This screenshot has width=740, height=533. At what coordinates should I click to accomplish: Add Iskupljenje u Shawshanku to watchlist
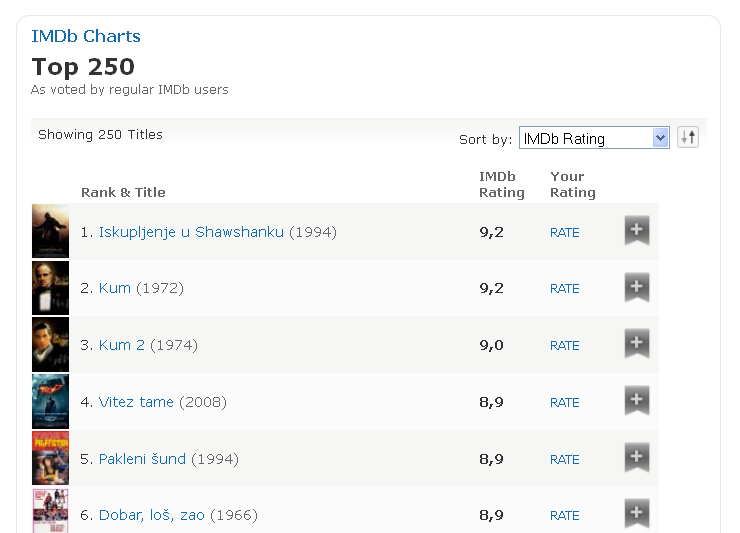(637, 230)
